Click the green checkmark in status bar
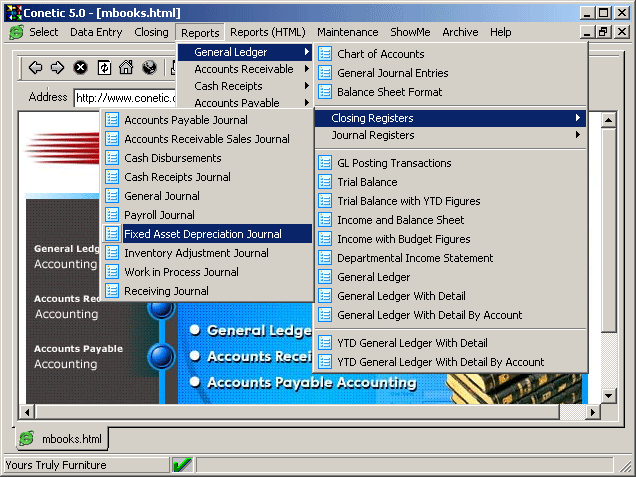Viewport: 636px width, 477px height. [x=182, y=465]
